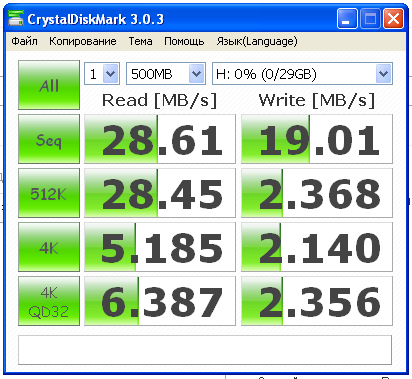Open the Файл menu
This screenshot has width=412, height=379.
(x=24, y=41)
